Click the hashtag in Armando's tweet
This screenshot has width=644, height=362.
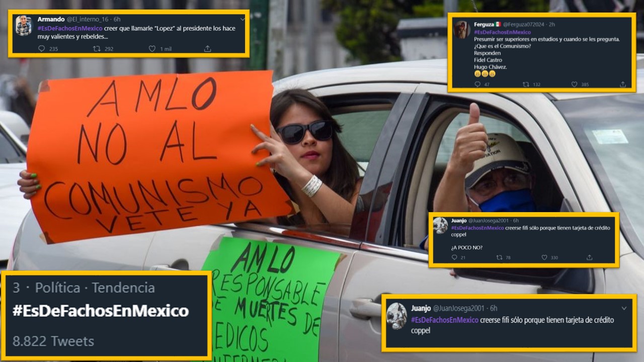pos(70,28)
